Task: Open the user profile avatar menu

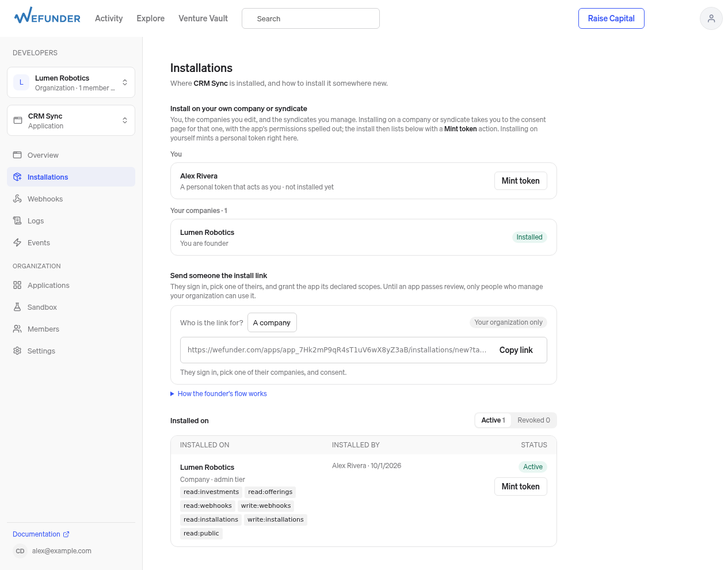Action: tap(711, 18)
